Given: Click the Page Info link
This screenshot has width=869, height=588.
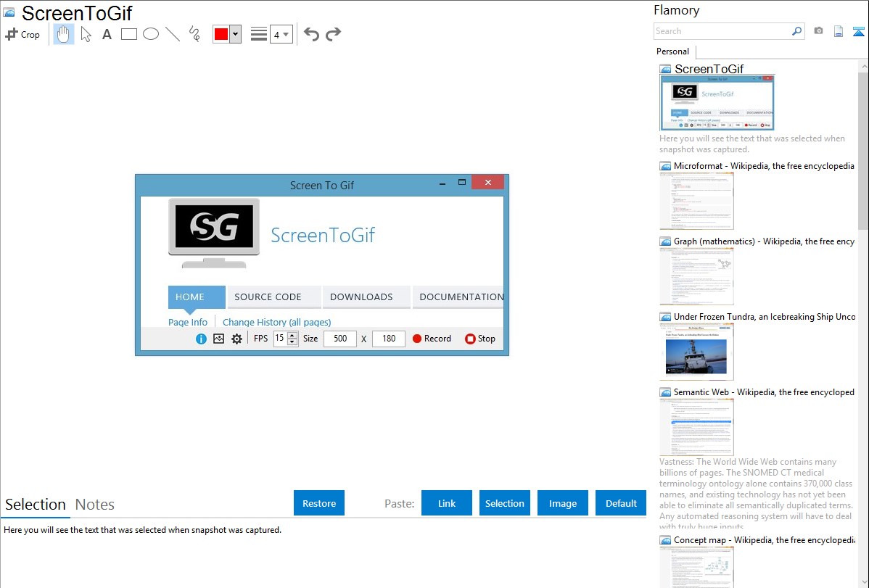Looking at the screenshot, I should [188, 322].
